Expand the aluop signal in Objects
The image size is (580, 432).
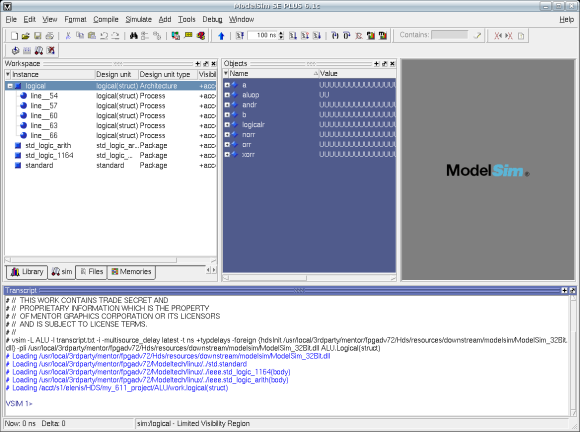(x=227, y=95)
